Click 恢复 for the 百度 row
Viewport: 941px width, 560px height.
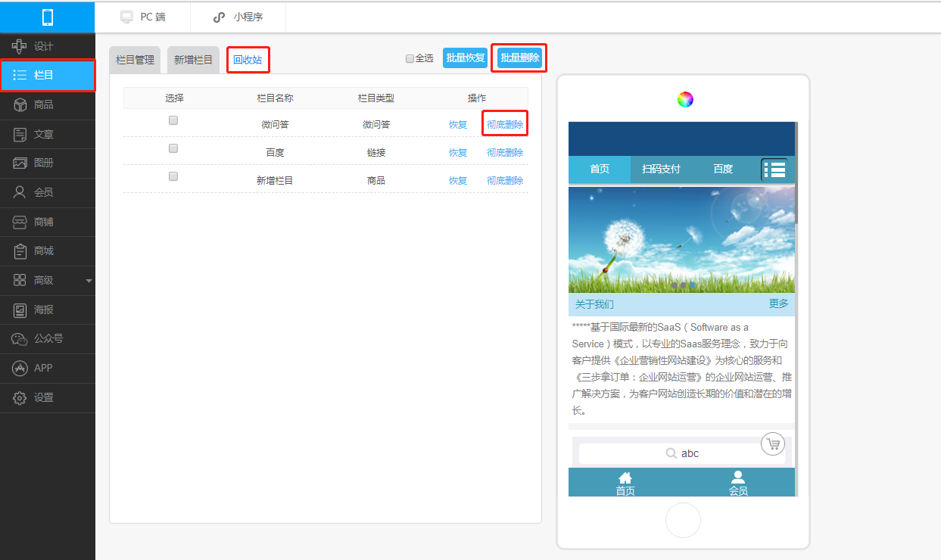458,152
